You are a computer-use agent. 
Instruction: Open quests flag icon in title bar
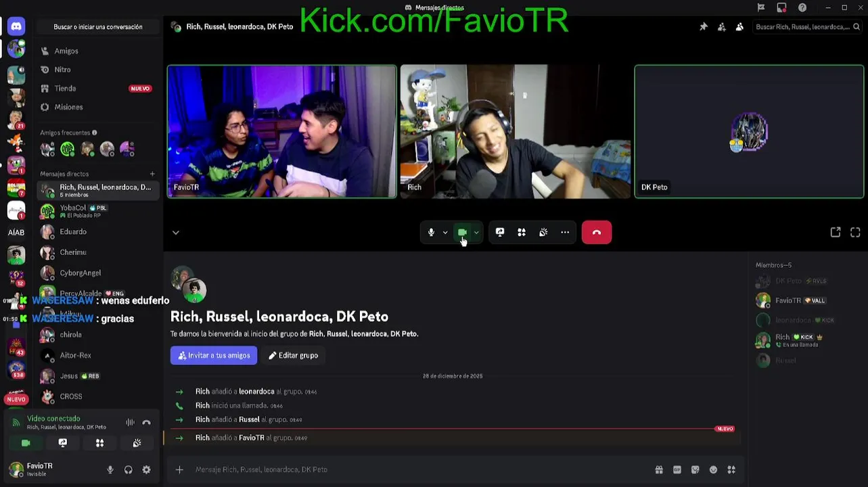(761, 7)
